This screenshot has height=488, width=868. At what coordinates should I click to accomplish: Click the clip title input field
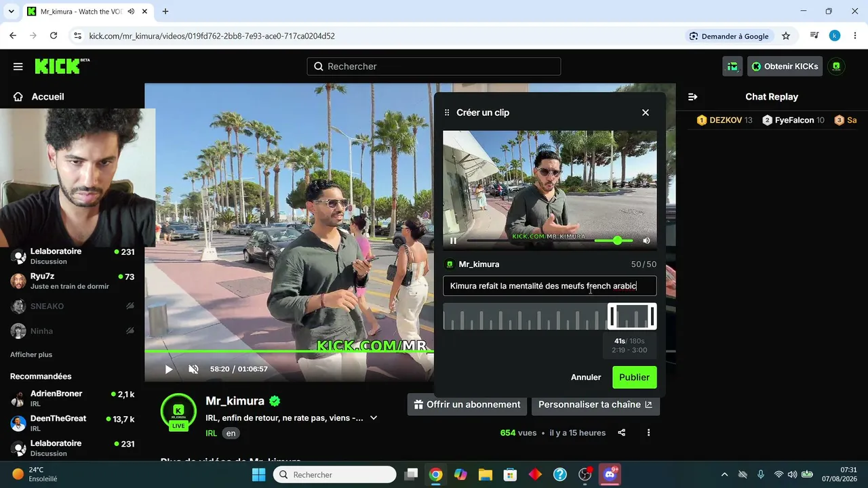tap(550, 286)
